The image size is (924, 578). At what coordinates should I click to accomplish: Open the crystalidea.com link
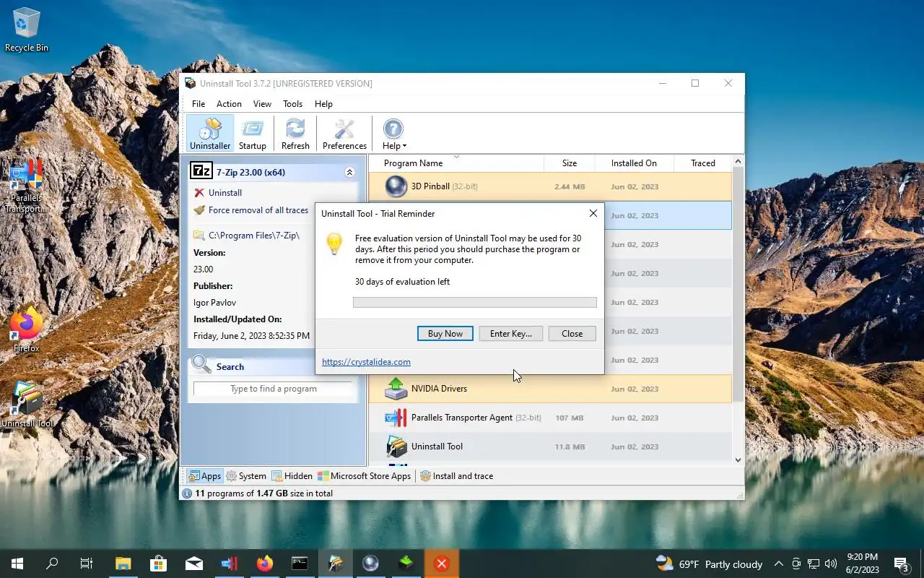[x=366, y=362]
